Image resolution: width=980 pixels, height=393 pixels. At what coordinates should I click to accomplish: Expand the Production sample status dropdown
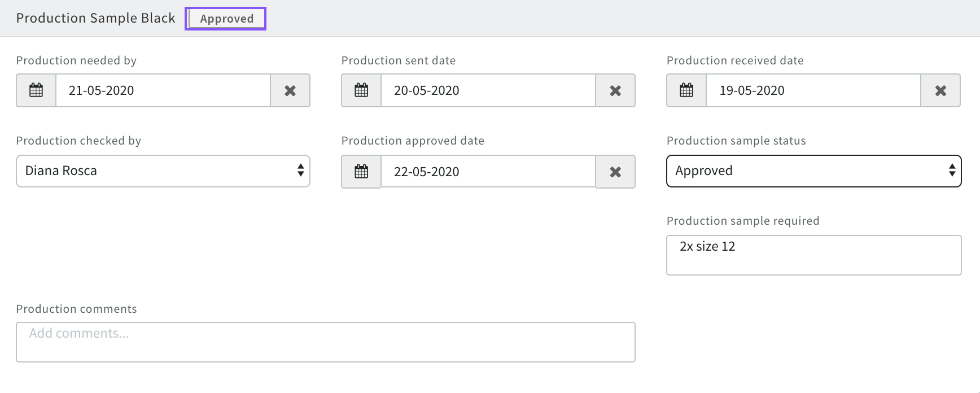[x=813, y=171]
